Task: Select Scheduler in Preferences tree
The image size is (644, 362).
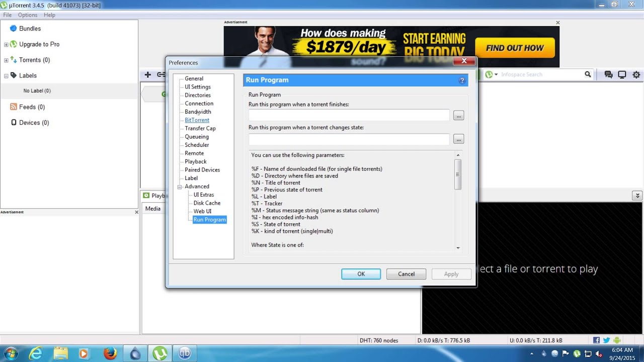Action: coord(197,145)
